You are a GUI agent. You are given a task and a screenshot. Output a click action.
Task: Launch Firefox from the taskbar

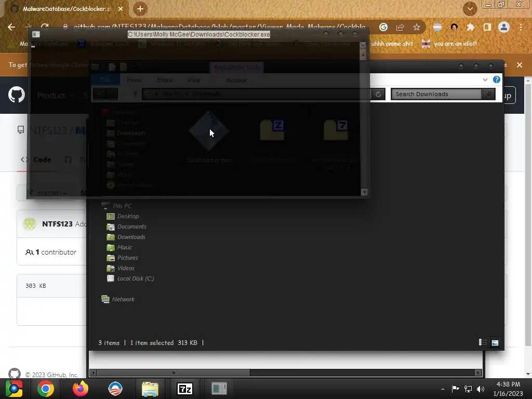81,389
